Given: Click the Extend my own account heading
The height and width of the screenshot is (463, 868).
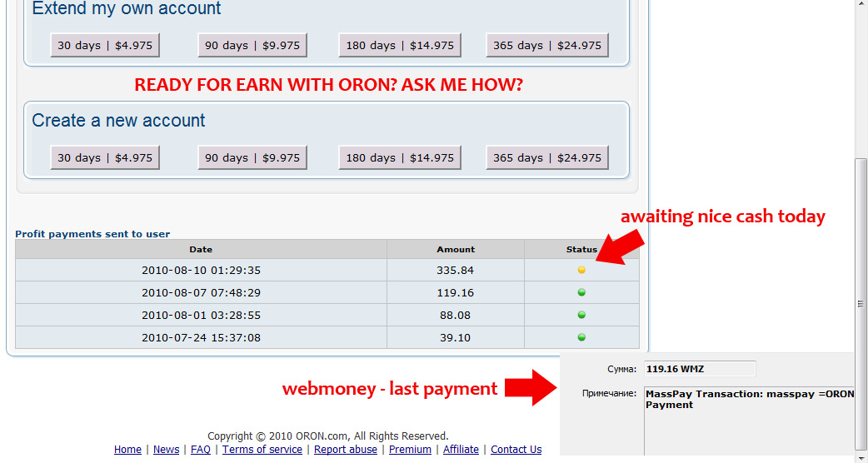Looking at the screenshot, I should (x=127, y=8).
